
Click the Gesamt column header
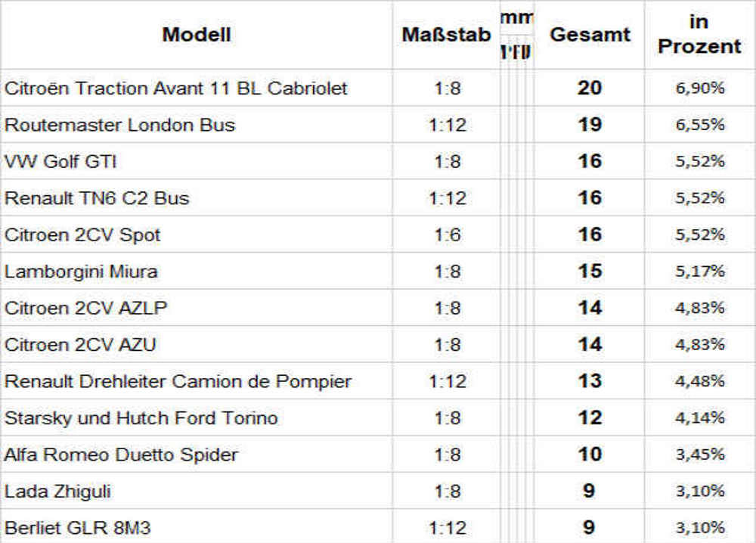coord(590,35)
